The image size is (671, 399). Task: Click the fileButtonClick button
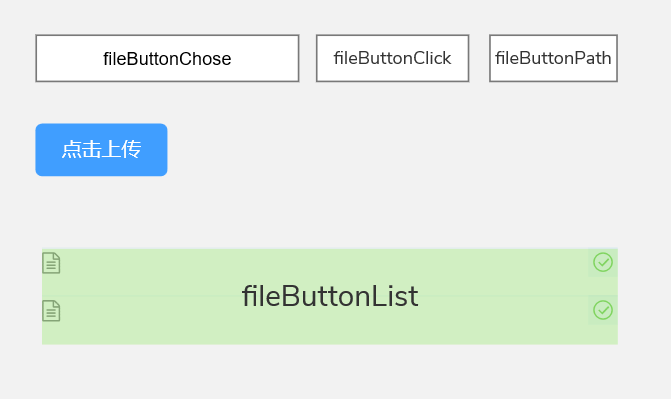pyautogui.click(x=392, y=58)
